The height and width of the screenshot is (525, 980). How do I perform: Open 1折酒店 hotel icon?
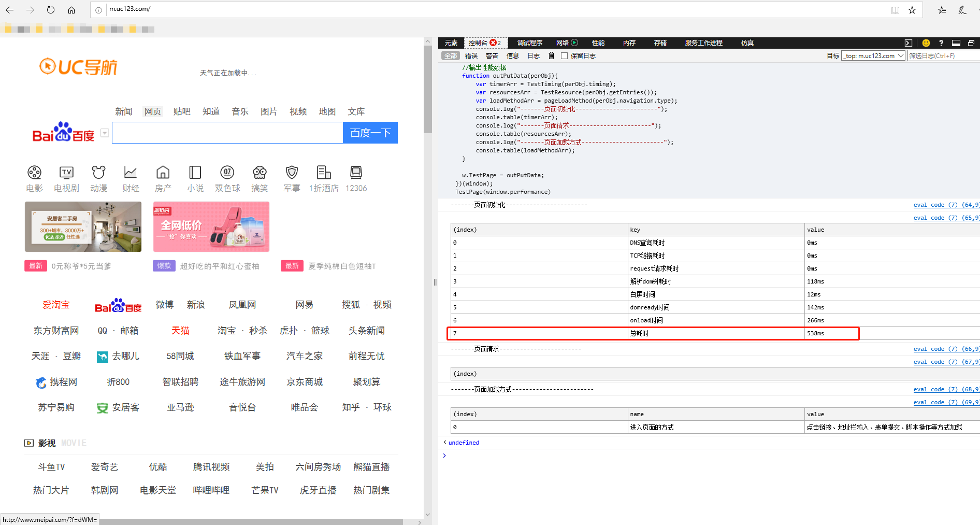tap(324, 173)
